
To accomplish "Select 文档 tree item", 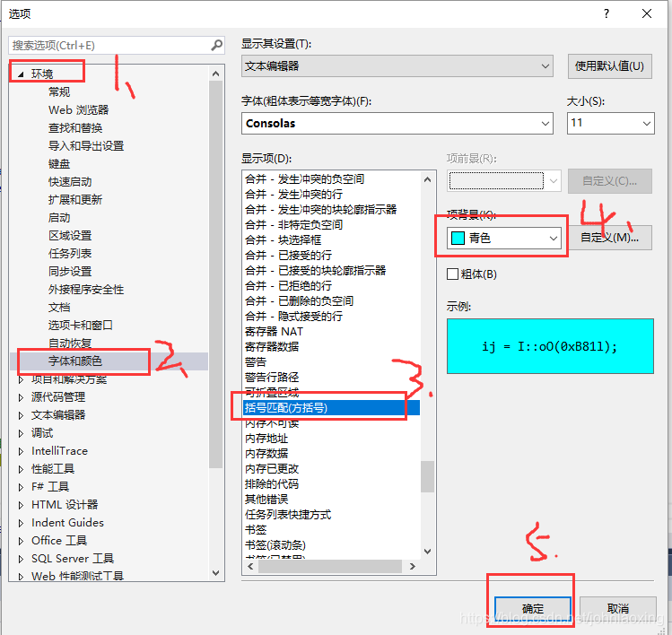I will click(59, 308).
